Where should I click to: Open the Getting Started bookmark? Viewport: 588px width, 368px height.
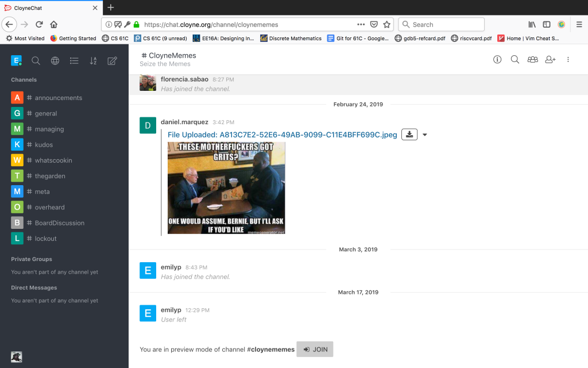click(73, 39)
